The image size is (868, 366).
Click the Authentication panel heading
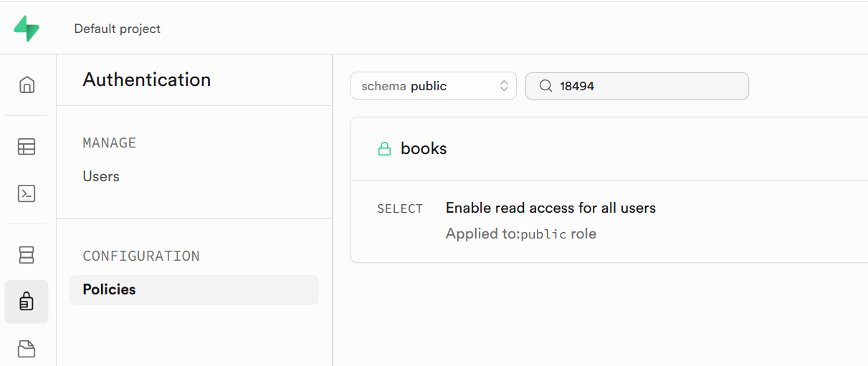point(147,80)
